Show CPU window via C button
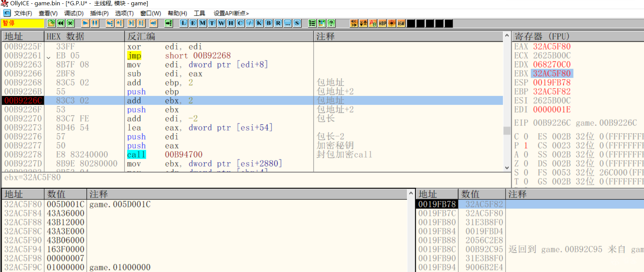This screenshot has width=644, height=272. tap(241, 23)
